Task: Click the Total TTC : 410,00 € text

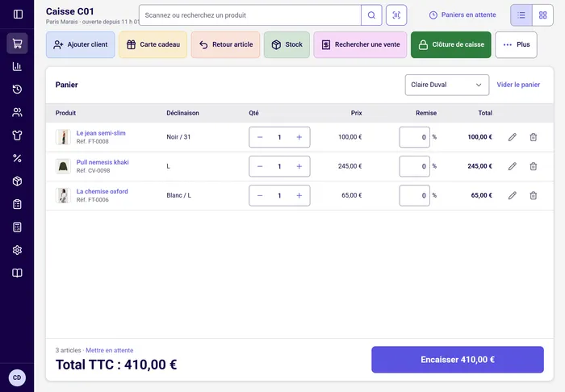Action: point(116,365)
